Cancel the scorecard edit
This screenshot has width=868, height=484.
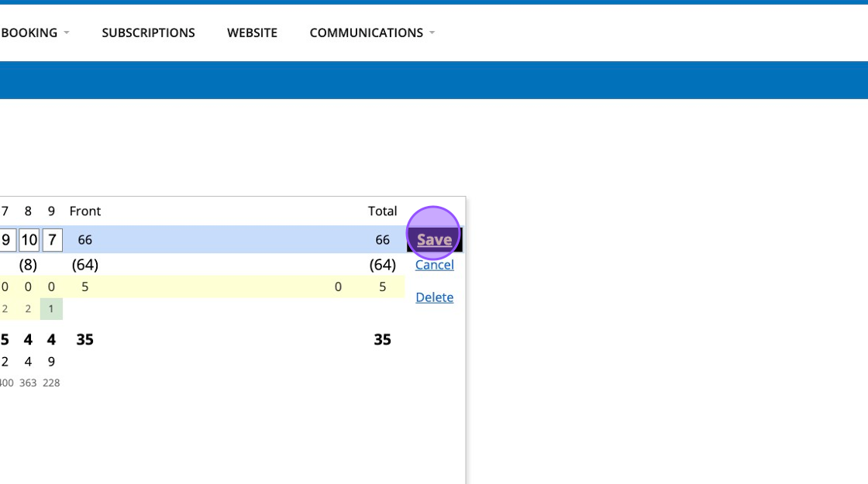pos(435,265)
